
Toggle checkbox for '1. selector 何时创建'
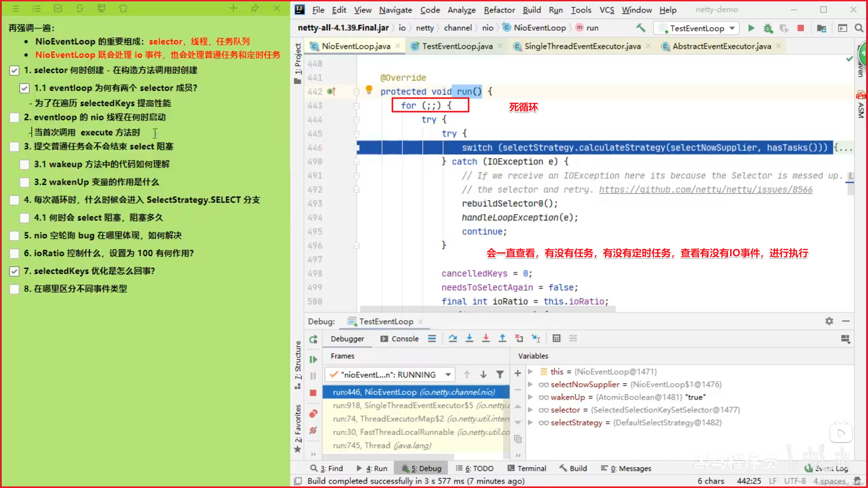point(14,71)
